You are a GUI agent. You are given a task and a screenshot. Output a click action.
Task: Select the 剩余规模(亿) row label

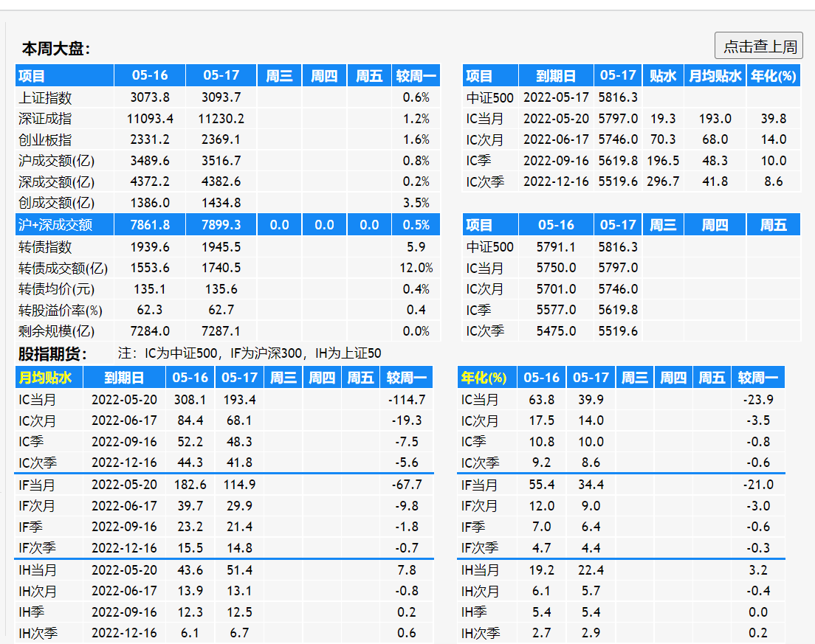[x=57, y=331]
